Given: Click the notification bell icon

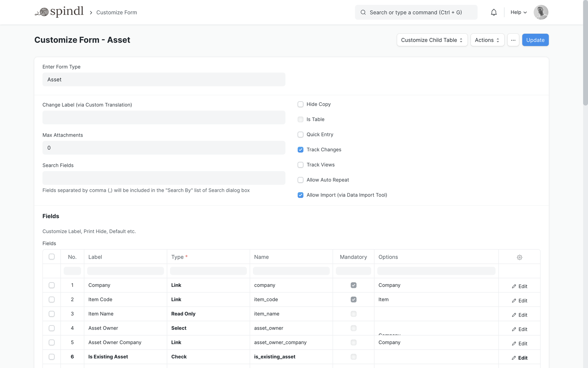Looking at the screenshot, I should click(x=494, y=12).
